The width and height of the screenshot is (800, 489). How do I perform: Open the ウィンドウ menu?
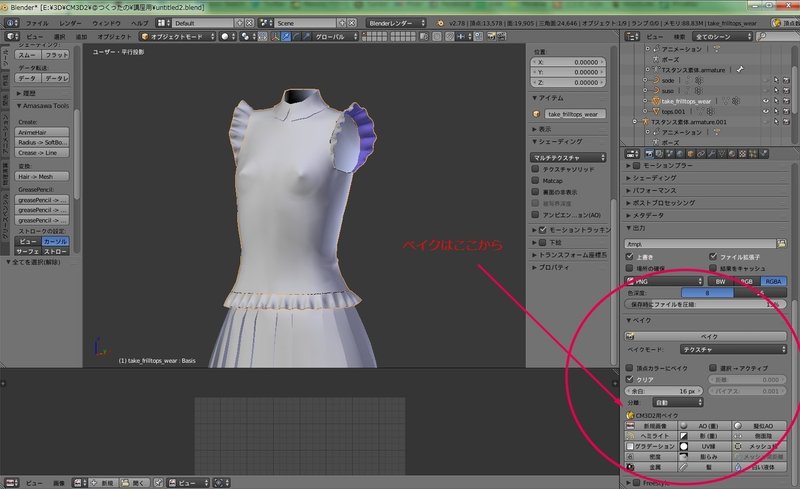[x=106, y=23]
